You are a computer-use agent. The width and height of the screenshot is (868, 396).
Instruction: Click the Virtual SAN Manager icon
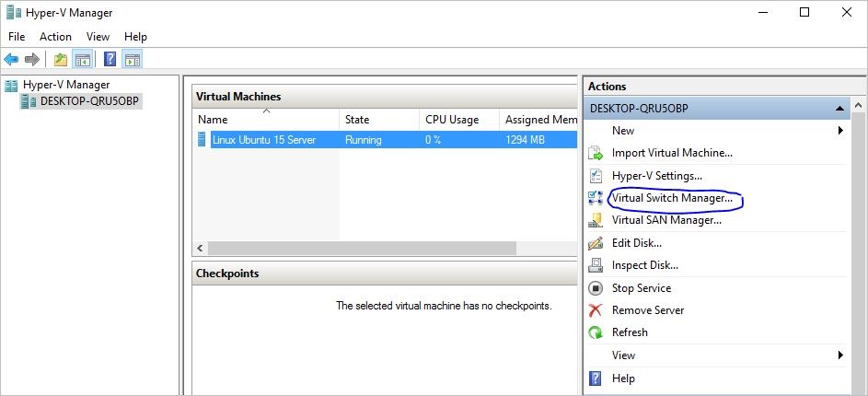pos(596,220)
